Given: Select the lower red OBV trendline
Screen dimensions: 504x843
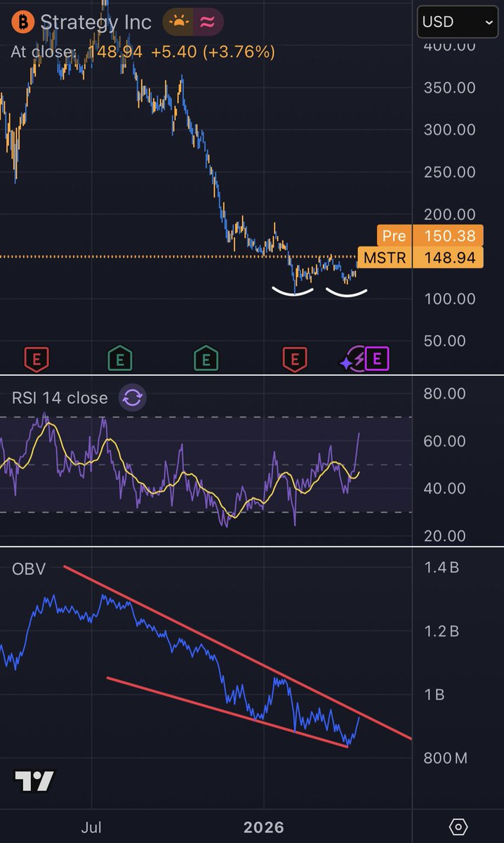Looking at the screenshot, I should pyautogui.click(x=227, y=712).
